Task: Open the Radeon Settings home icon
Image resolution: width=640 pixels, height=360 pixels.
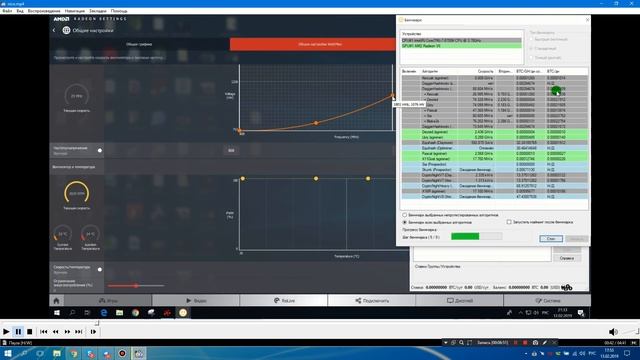Action: point(56,301)
